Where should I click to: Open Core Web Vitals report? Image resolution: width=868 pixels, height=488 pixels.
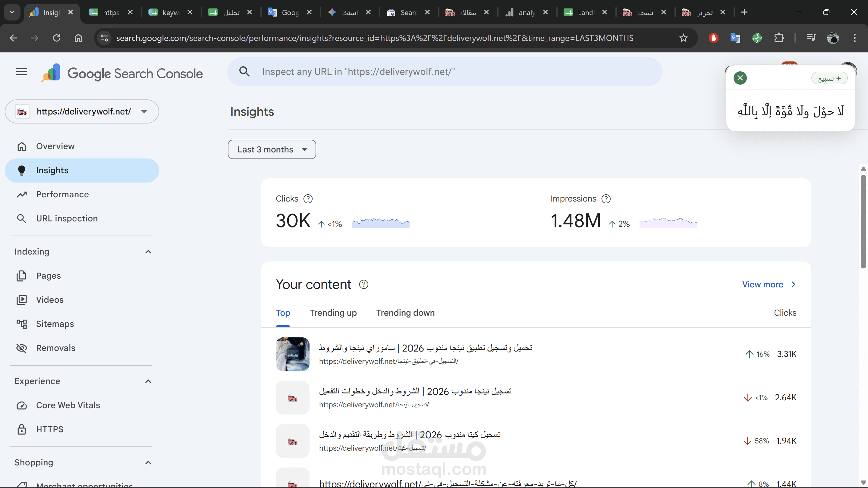(x=82, y=405)
